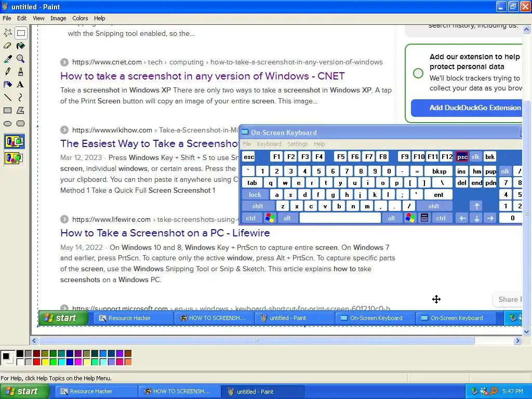Open the Edit menu
The width and height of the screenshot is (532, 399).
click(x=22, y=18)
